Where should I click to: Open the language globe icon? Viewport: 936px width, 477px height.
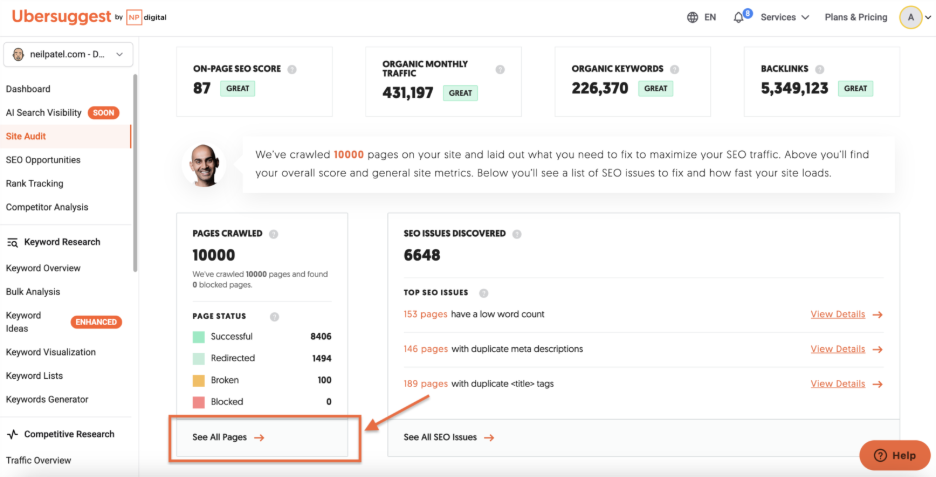(x=692, y=17)
